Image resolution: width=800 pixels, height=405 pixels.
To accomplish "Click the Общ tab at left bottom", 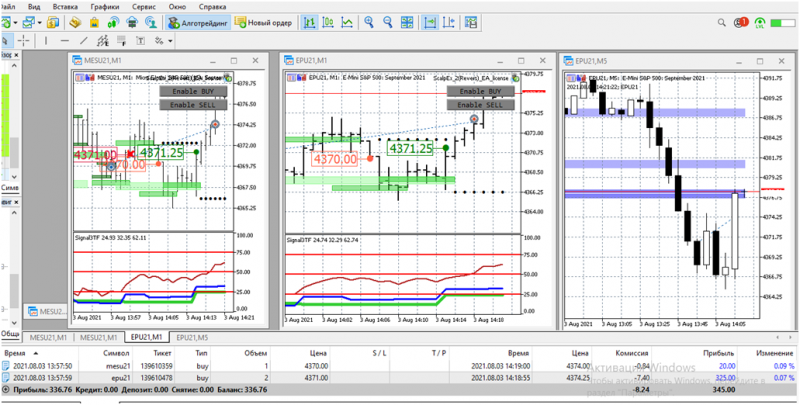I will [10, 333].
